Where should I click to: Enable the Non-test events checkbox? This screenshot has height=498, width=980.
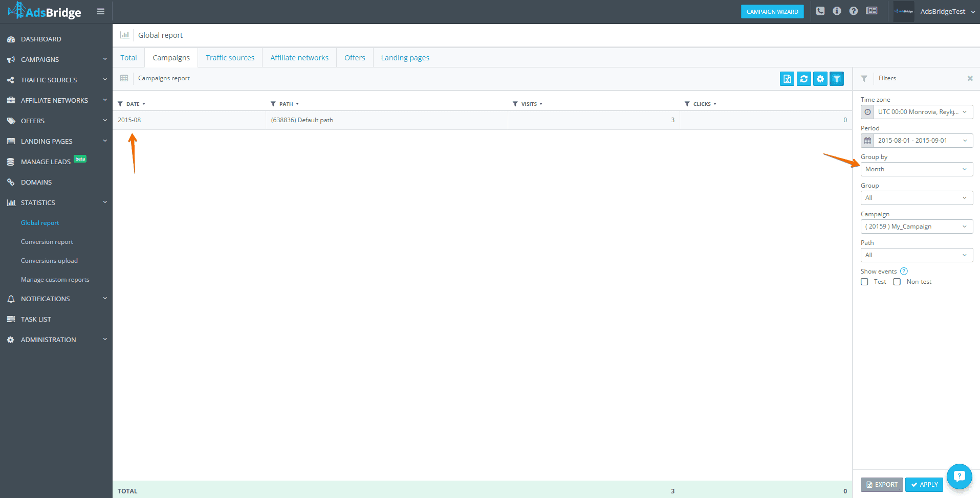897,282
